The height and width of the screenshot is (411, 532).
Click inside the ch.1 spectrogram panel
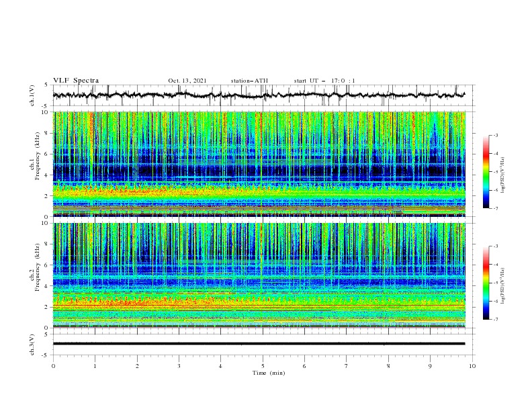pyautogui.click(x=259, y=164)
